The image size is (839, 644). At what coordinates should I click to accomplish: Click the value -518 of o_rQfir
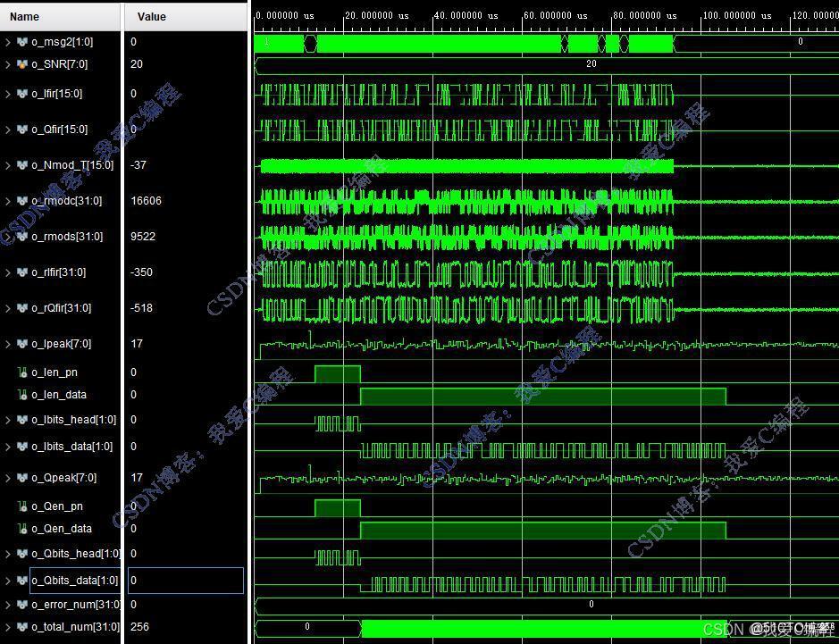click(x=141, y=308)
